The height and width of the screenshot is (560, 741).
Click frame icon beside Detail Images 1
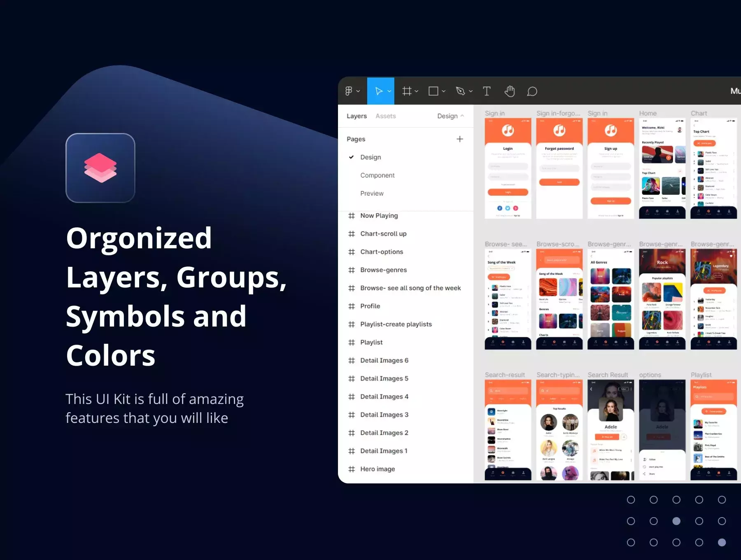tap(352, 451)
